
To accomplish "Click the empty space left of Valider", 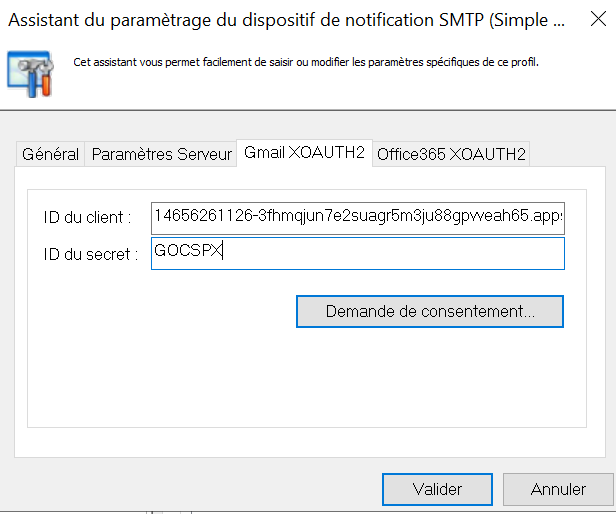I will pyautogui.click(x=200, y=489).
